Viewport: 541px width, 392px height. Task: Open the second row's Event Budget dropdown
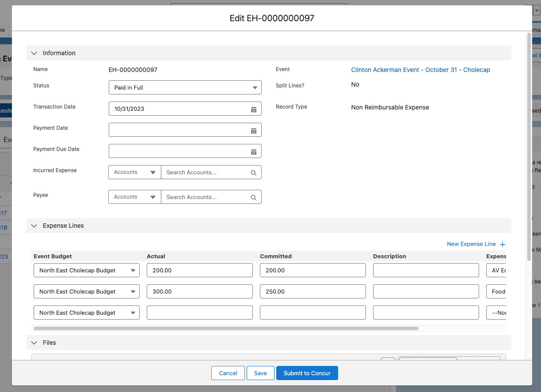pos(86,291)
